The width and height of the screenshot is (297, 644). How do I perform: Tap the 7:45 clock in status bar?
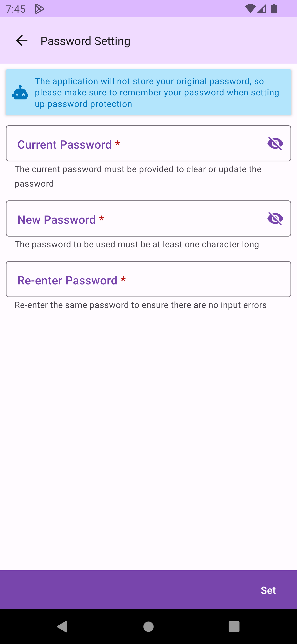coord(15,9)
